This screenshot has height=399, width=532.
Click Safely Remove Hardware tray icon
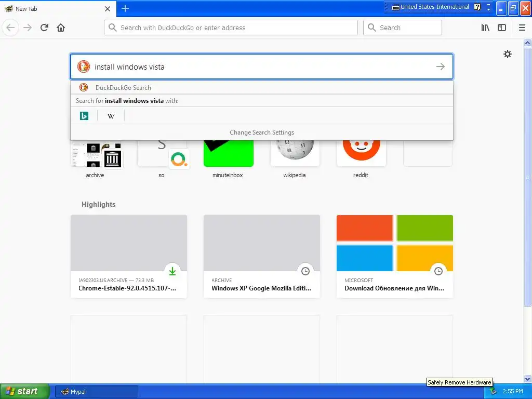click(x=493, y=392)
